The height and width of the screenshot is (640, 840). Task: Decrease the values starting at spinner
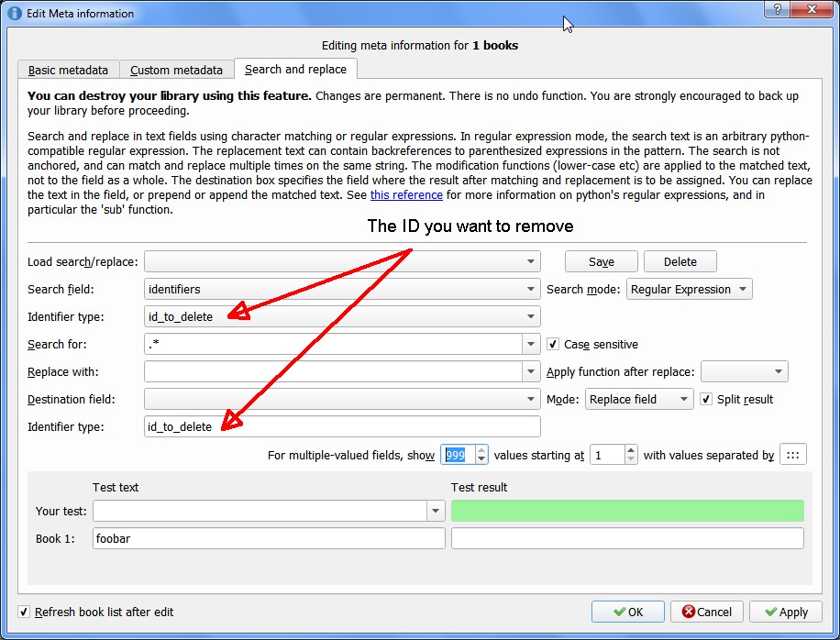coord(631,459)
